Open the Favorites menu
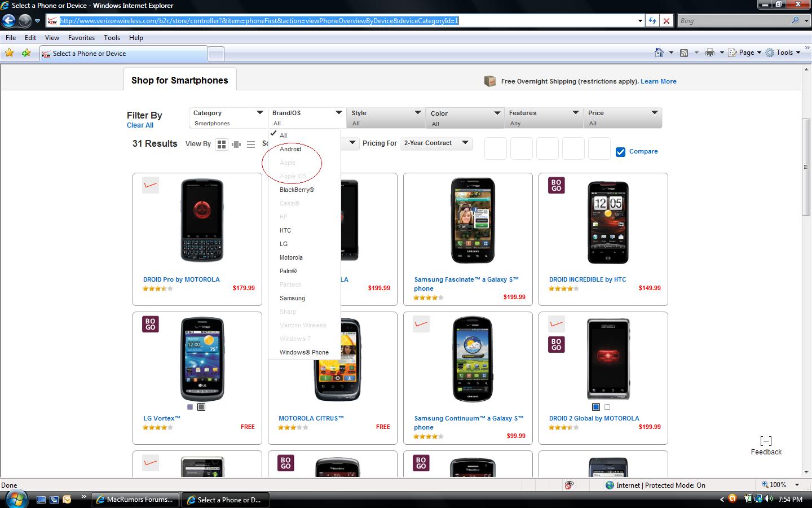This screenshot has width=812, height=508. click(81, 38)
